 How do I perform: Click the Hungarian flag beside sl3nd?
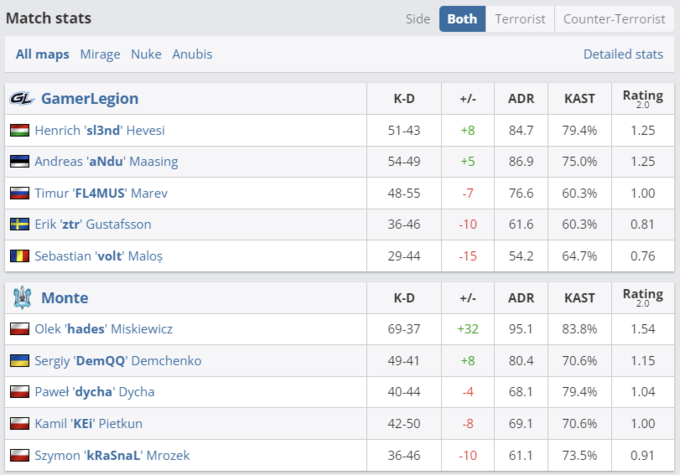click(19, 130)
